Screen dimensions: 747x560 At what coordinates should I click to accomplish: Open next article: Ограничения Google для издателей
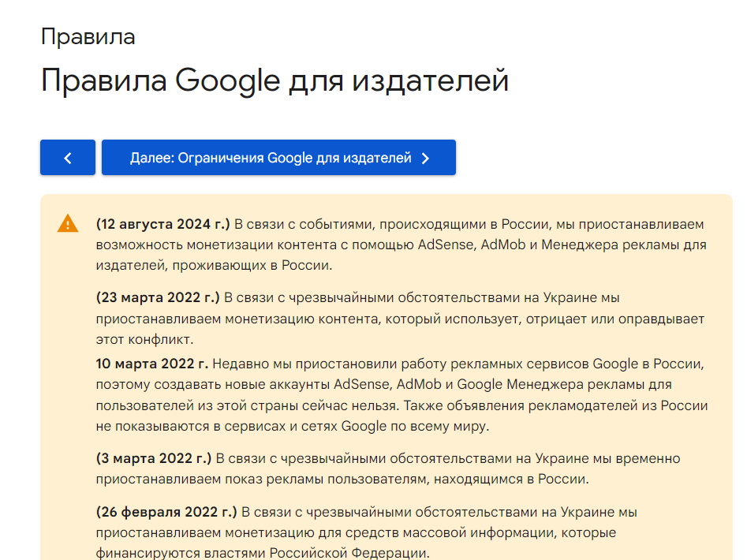tap(278, 158)
